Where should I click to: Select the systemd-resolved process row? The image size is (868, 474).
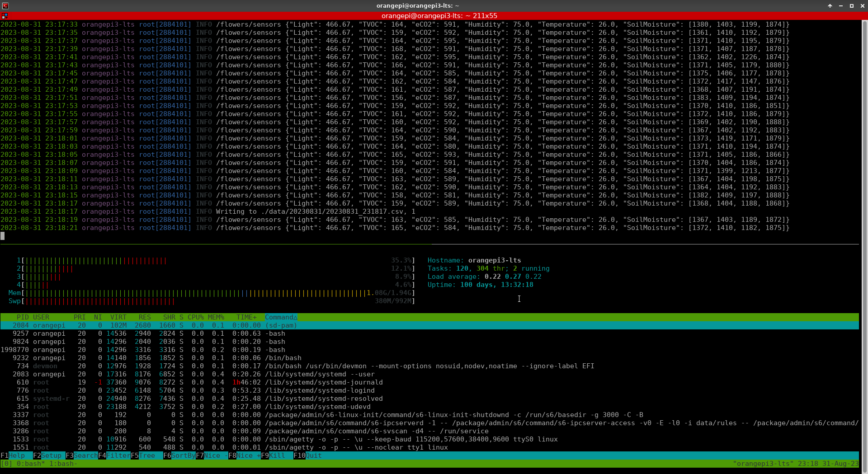[429, 399]
